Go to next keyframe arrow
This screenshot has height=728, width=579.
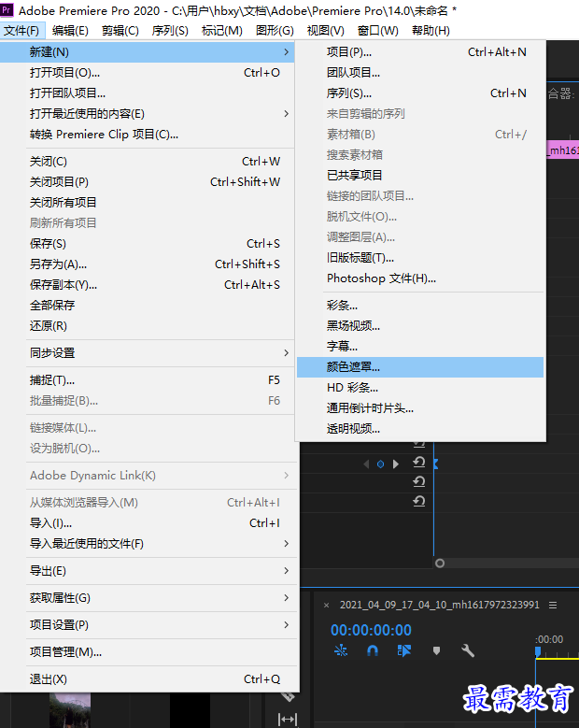pyautogui.click(x=395, y=464)
